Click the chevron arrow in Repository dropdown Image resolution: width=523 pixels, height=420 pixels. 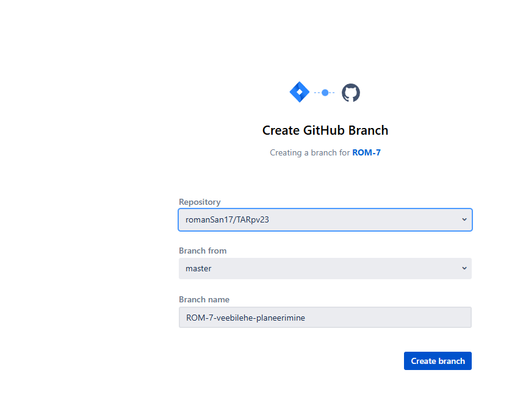[464, 219]
